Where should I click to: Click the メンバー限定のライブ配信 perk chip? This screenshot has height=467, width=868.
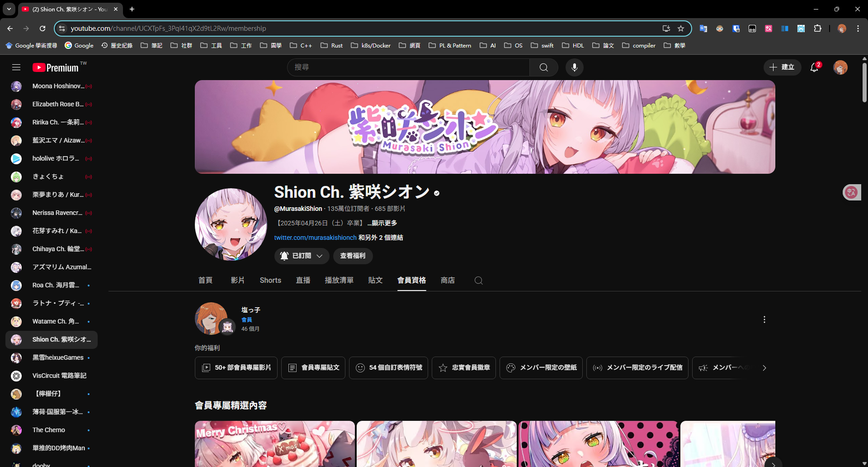(x=637, y=368)
